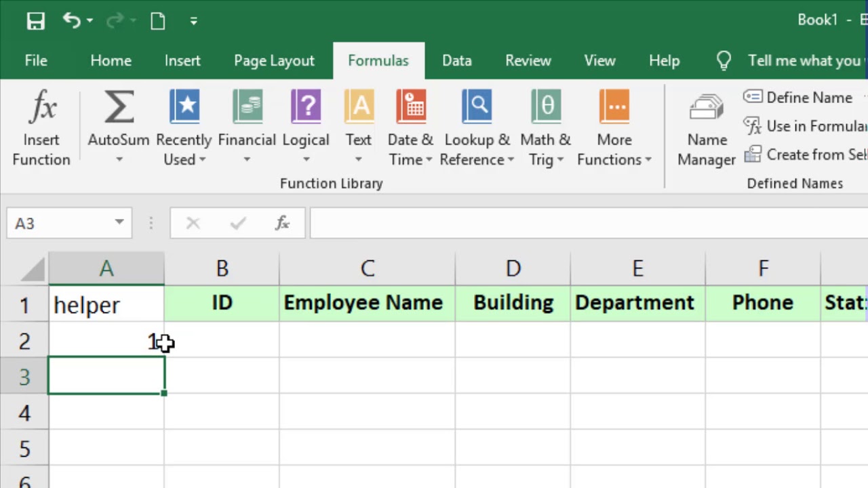Image resolution: width=868 pixels, height=488 pixels.
Task: Click the Select All corner triangle
Action: point(33,270)
